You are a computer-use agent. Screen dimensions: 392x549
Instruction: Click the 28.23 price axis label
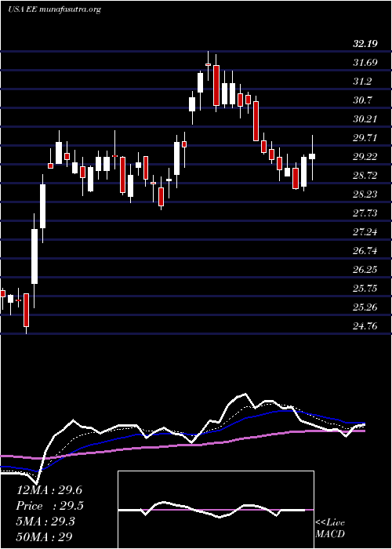pos(365,195)
